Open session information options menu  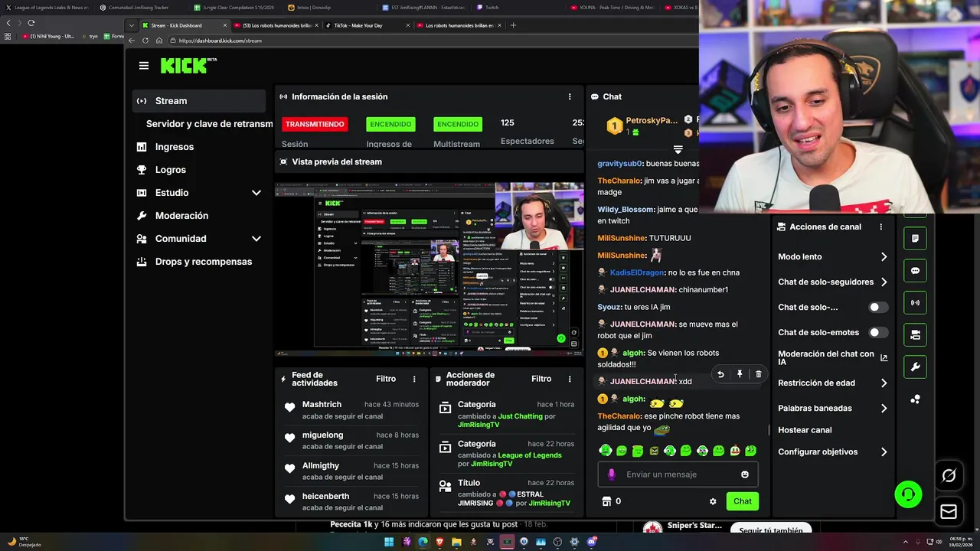[570, 96]
